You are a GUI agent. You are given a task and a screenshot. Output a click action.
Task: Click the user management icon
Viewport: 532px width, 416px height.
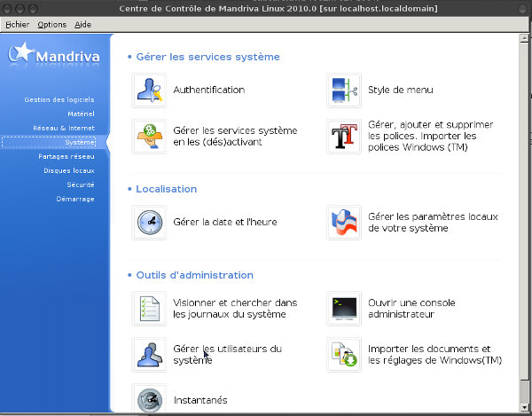point(149,355)
